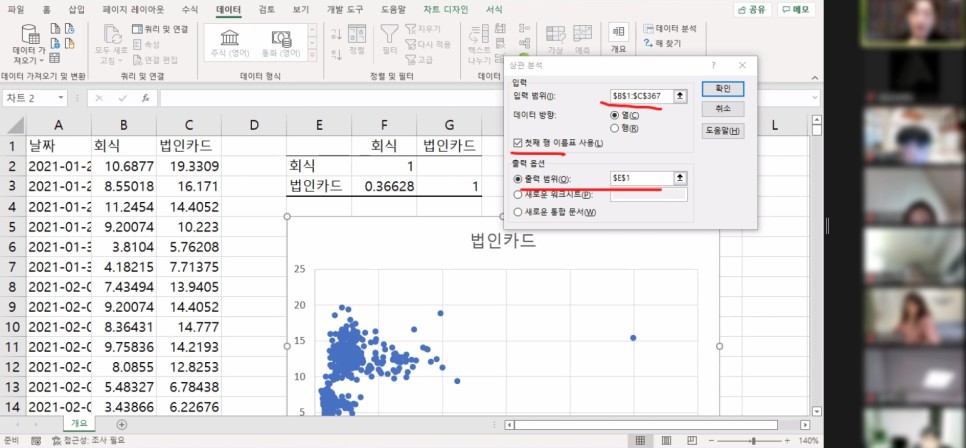966x448 pixels.
Task: Open Solver (해 찾기) tool
Action: coord(662,44)
